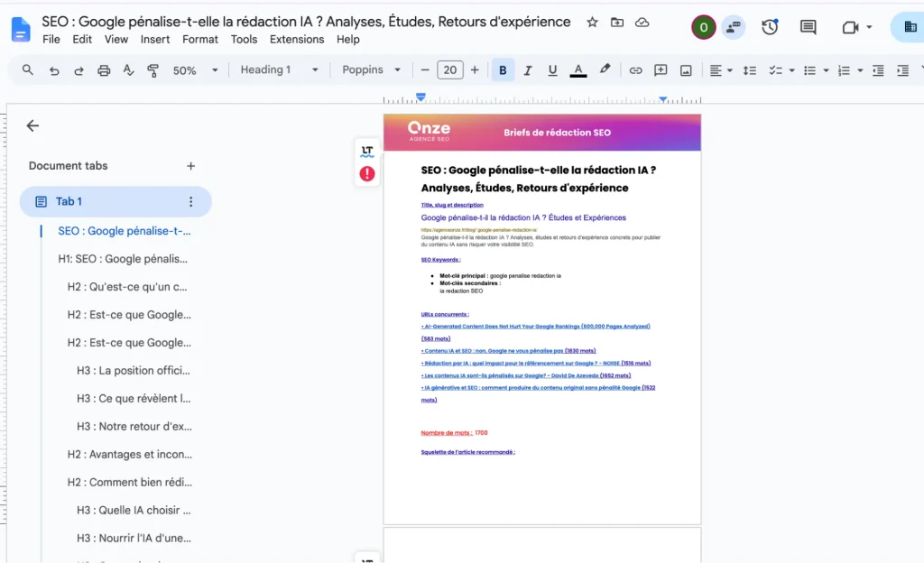
Task: Open Contenu IA et SEO competitor link
Action: [x=509, y=350]
